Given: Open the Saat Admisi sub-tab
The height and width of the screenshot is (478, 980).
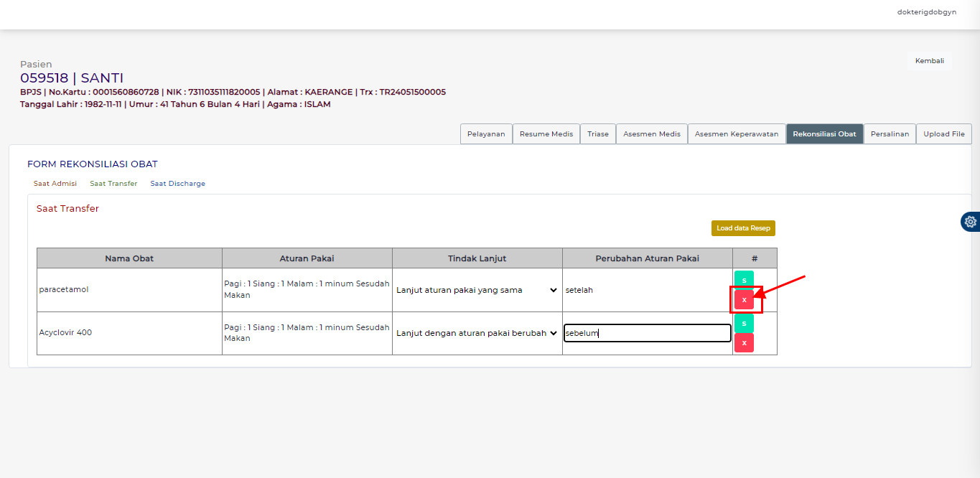Looking at the screenshot, I should [55, 184].
